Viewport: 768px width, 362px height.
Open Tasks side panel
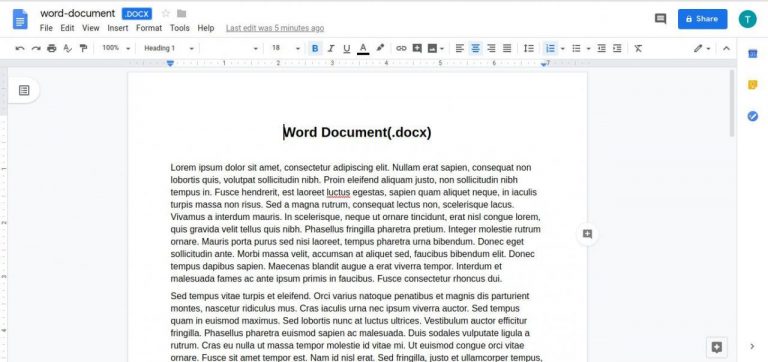coord(753,116)
